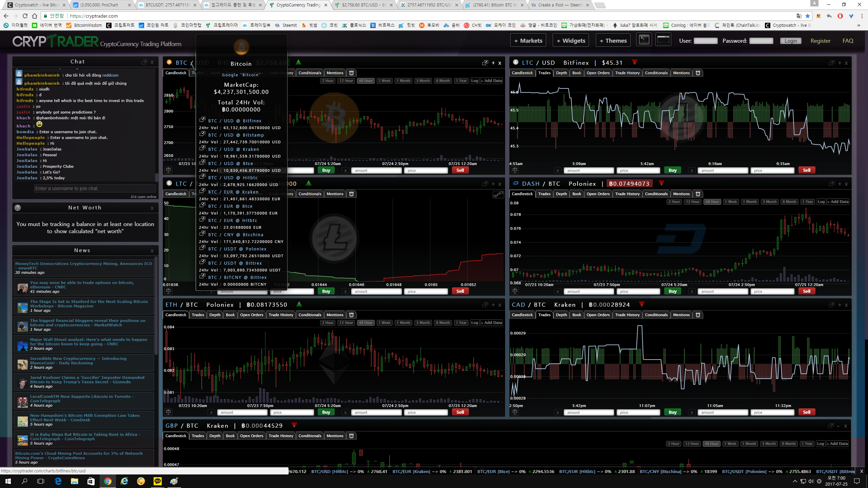Select 1 Week range in BTC/USD chart

pyautogui.click(x=385, y=81)
